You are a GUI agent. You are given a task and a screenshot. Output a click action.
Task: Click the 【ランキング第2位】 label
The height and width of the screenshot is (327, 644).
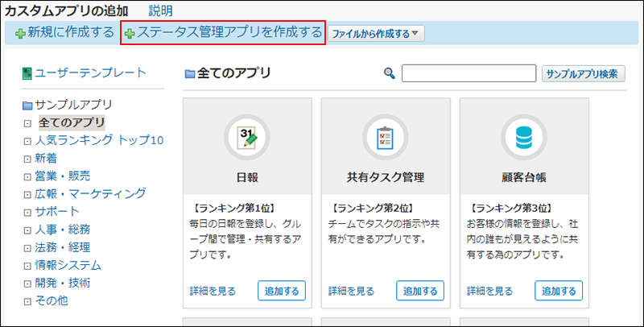(372, 209)
